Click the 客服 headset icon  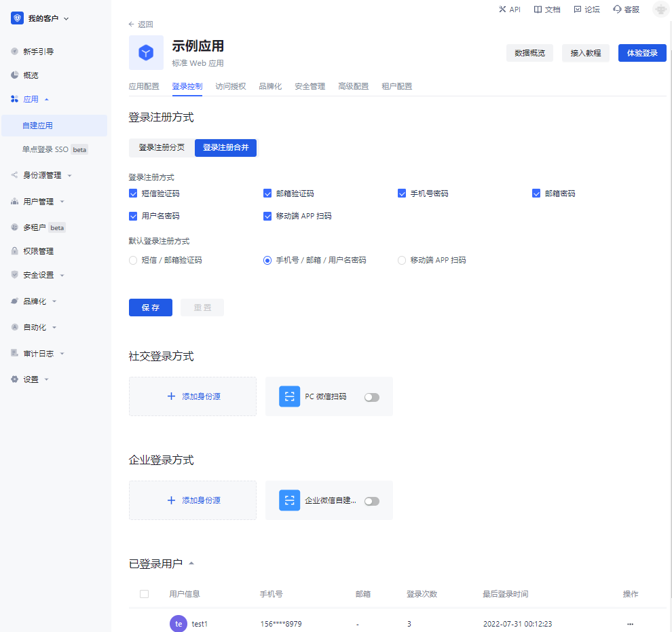(617, 10)
